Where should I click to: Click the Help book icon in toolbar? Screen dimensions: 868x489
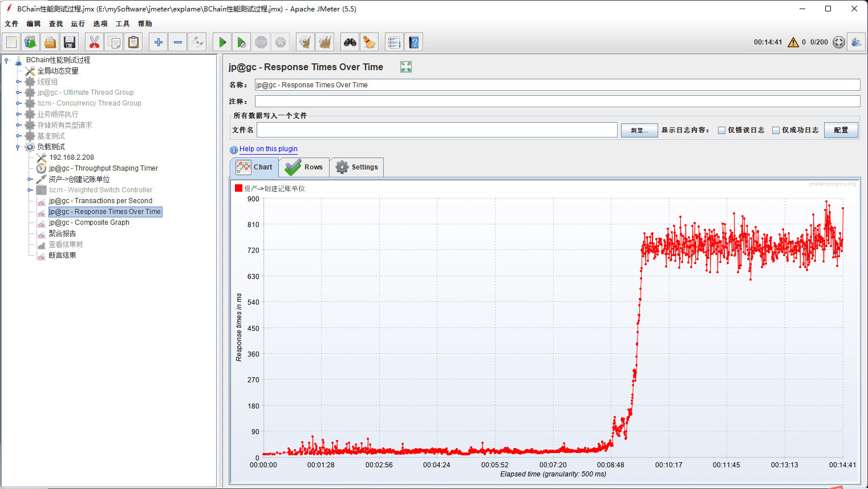tap(414, 42)
